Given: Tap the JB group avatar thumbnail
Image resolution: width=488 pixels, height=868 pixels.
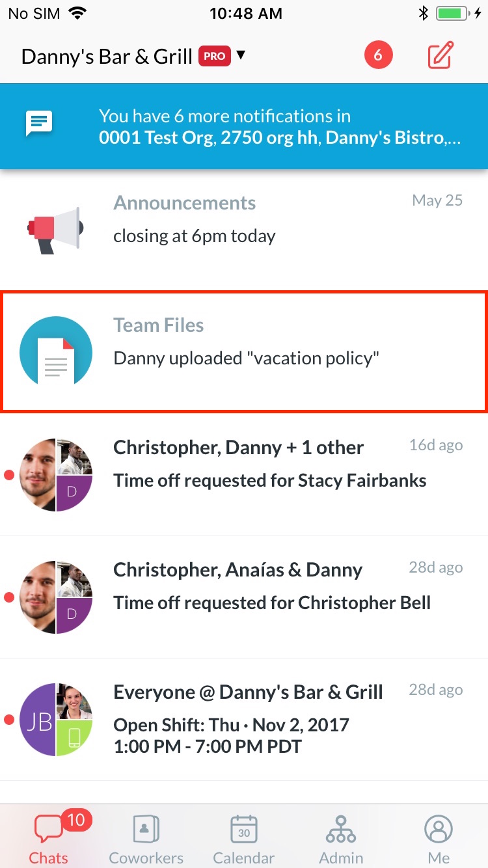Looking at the screenshot, I should [56, 719].
